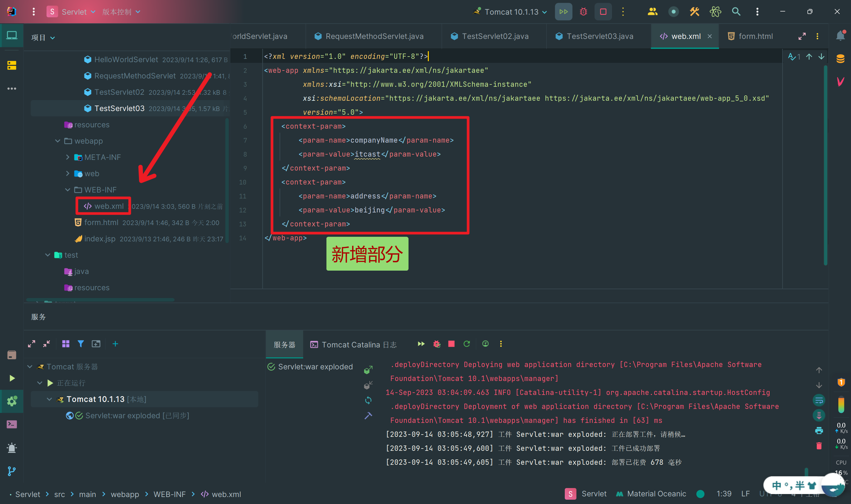The image size is (851, 504).
Task: Click the Debug bug icon in top toolbar
Action: [583, 12]
